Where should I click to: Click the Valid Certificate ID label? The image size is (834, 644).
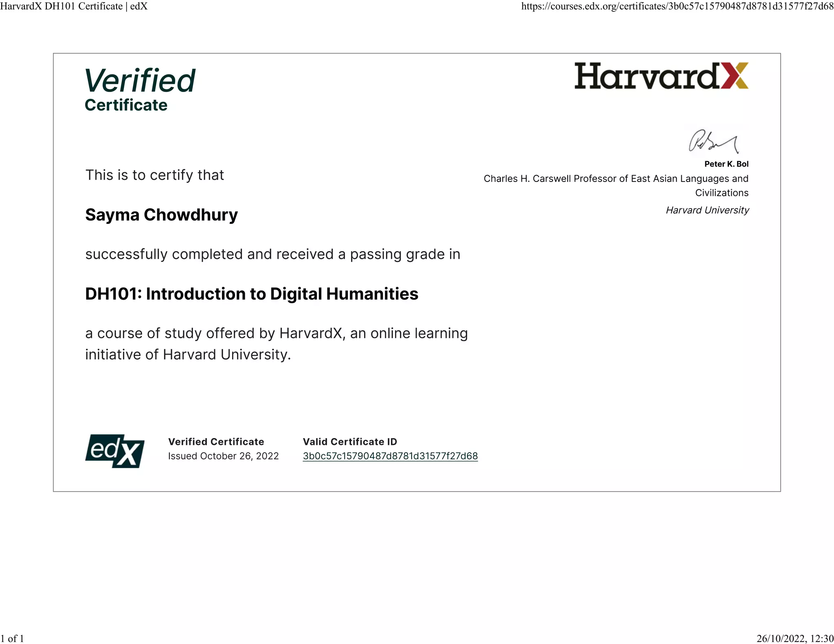[x=349, y=442]
